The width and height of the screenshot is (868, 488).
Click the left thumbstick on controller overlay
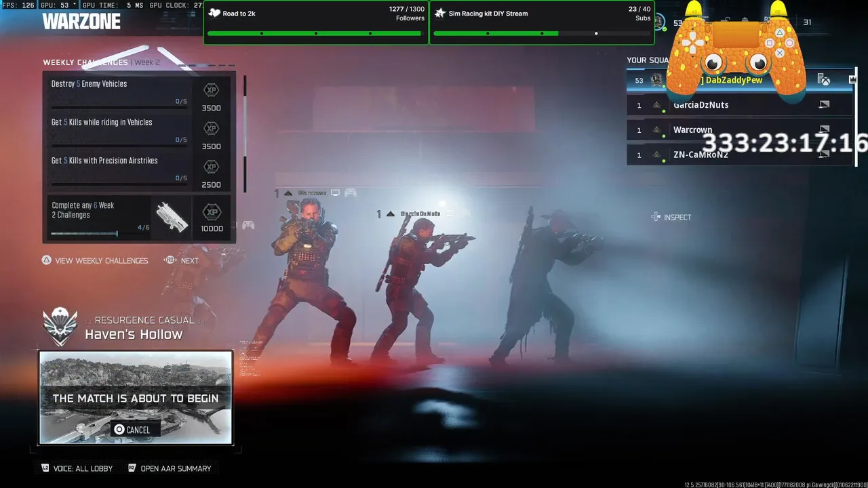pos(713,63)
